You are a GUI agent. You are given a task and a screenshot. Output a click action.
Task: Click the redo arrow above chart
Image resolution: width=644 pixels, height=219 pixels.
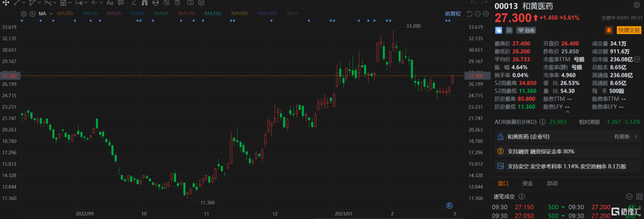coord(484,3)
